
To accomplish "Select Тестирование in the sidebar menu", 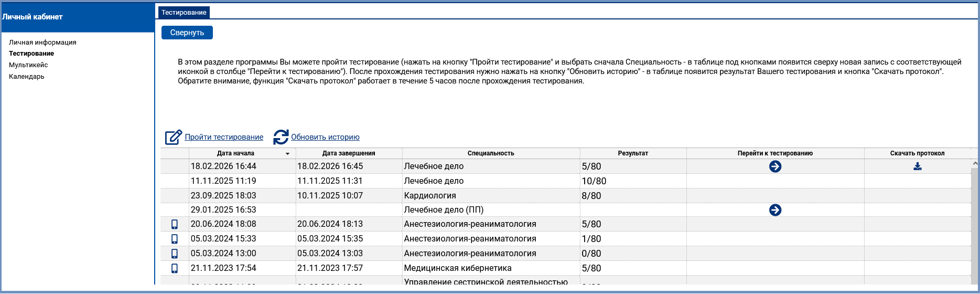I will (31, 54).
